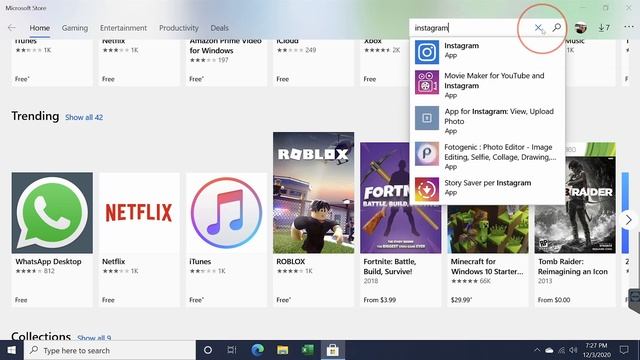Advance Trending carousel with right arrow

pos(629,220)
